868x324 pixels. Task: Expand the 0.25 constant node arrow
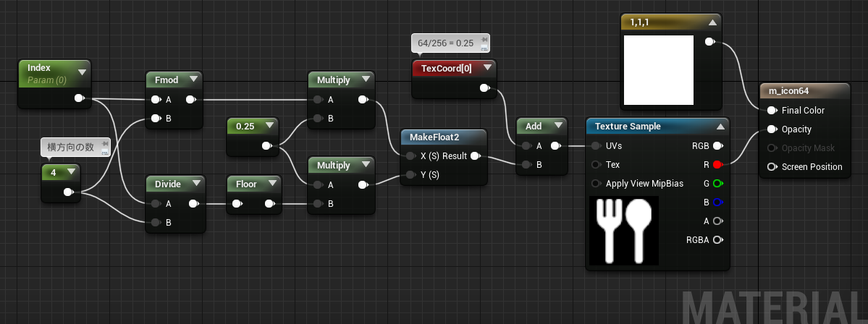click(269, 126)
